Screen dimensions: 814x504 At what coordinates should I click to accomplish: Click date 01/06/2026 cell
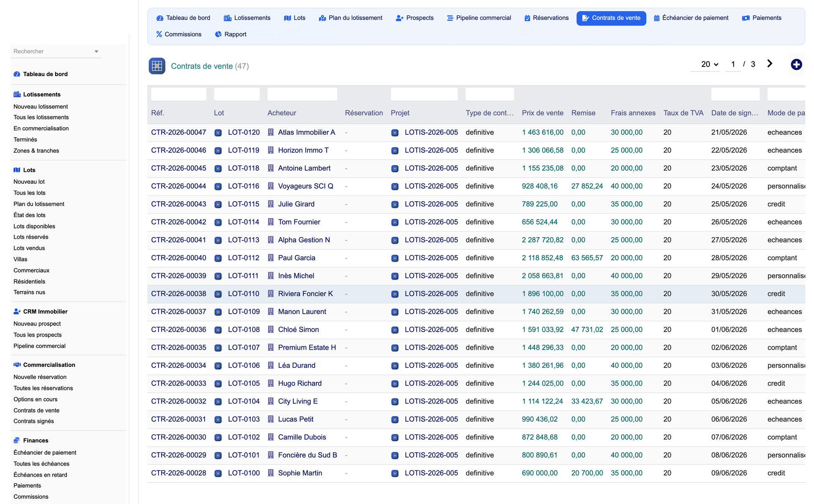[729, 330]
